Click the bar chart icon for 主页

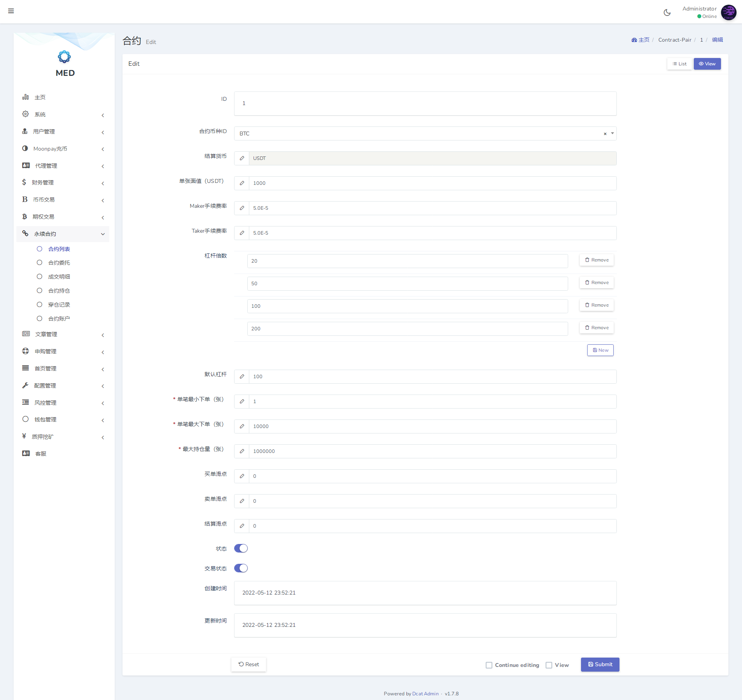tap(26, 97)
